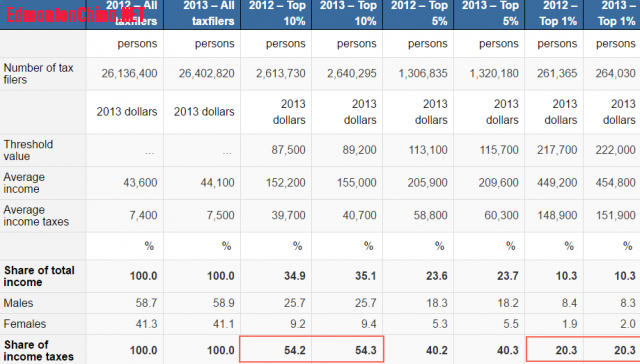
Task: Select the 2013 – Top 10% column header
Action: click(x=347, y=14)
